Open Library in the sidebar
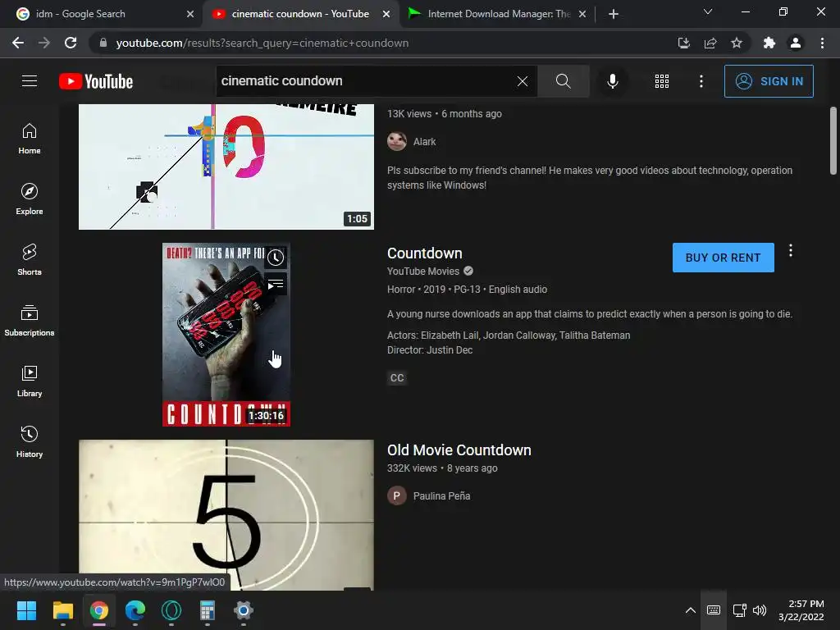This screenshot has height=630, width=840. (30, 381)
